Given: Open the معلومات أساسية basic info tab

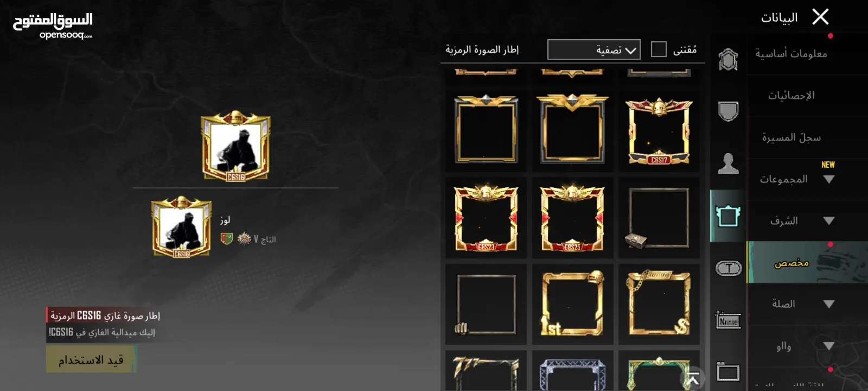Looking at the screenshot, I should click(x=807, y=54).
